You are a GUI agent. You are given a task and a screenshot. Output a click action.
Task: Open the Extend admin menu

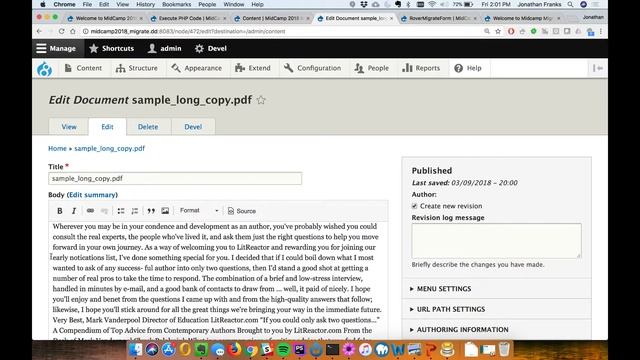click(253, 68)
